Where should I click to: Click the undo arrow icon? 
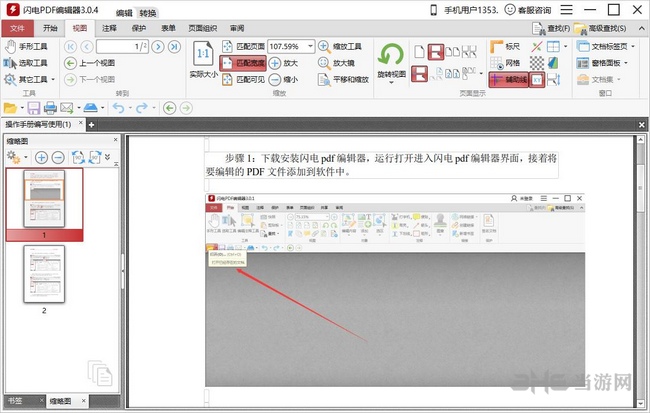[x=119, y=108]
